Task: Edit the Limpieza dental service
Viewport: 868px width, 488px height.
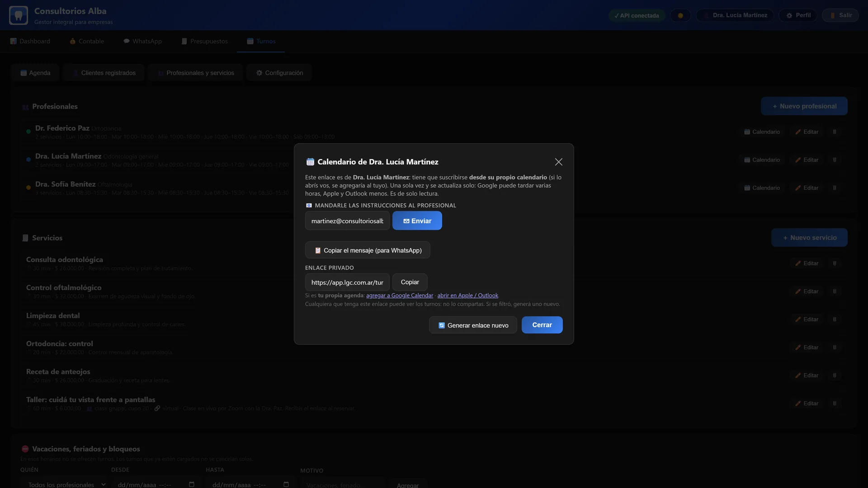Action: point(807,319)
